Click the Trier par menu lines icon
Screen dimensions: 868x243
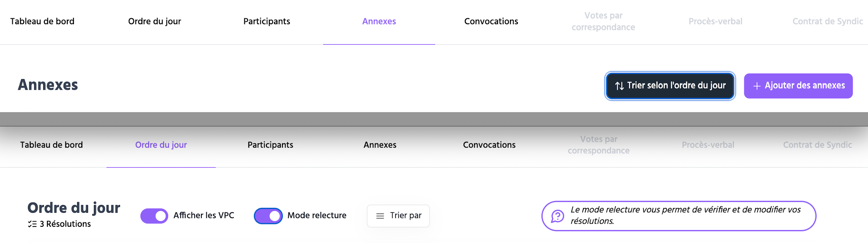point(380,216)
